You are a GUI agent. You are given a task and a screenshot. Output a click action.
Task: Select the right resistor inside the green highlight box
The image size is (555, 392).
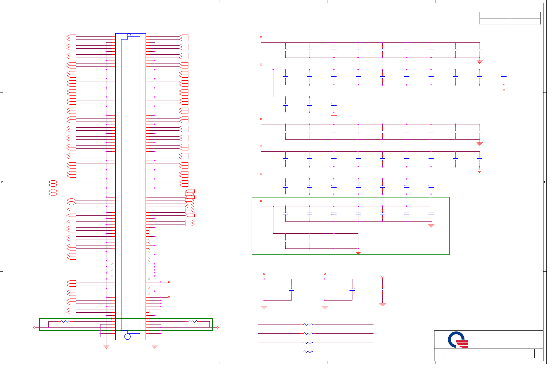193,321
